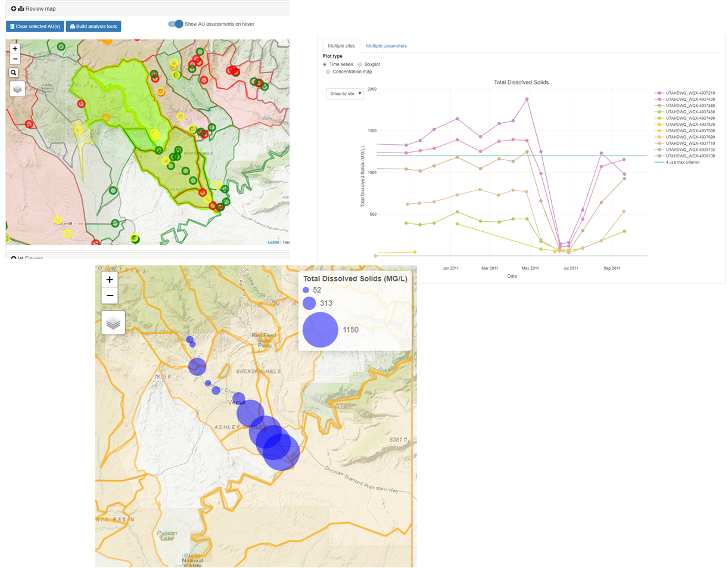Click the trash icon in Clear selected AU(s)

coord(12,26)
